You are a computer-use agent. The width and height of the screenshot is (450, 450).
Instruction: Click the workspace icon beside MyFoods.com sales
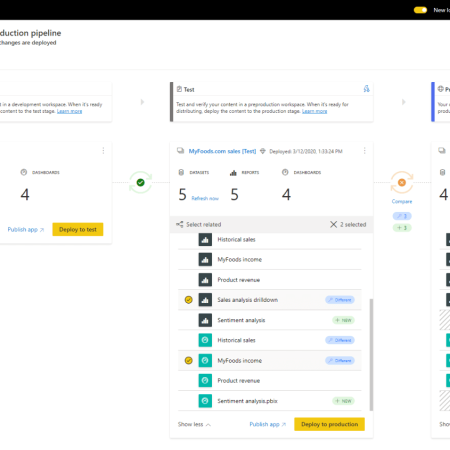point(180,151)
